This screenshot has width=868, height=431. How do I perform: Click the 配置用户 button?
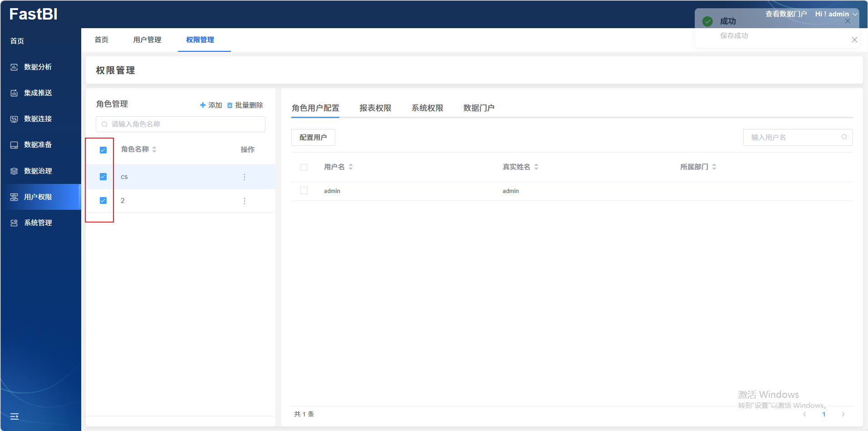[313, 138]
